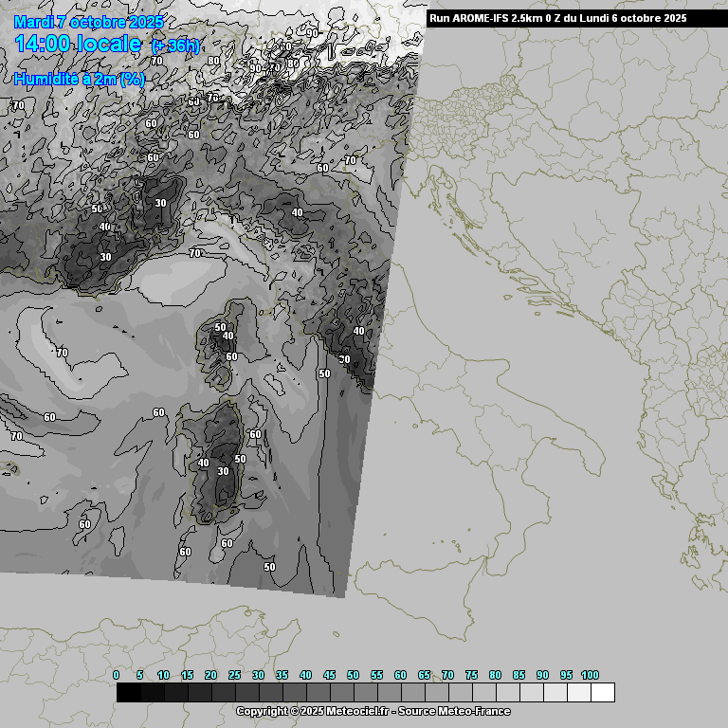The width and height of the screenshot is (728, 728).
Task: Choose the legend swatch labeled 90
Action: pyautogui.click(x=555, y=693)
